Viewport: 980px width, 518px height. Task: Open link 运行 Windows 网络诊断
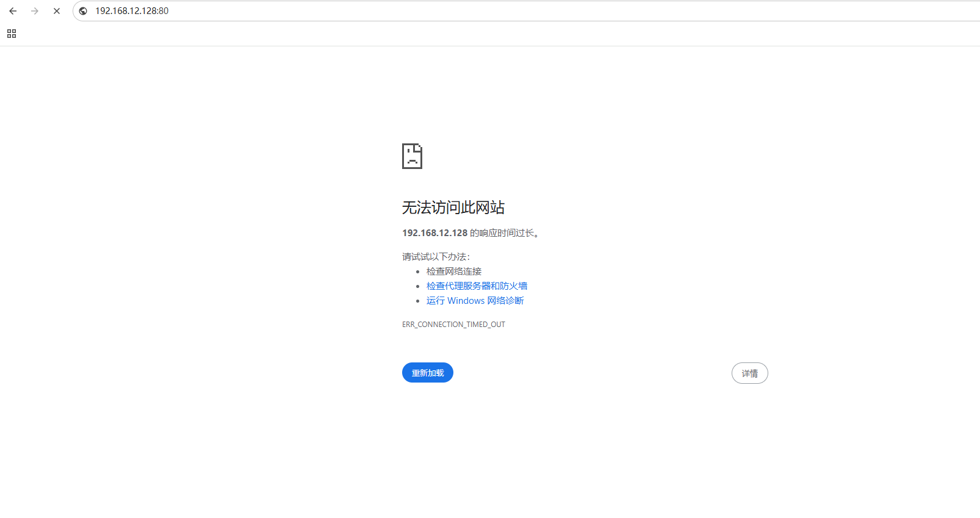[475, 301]
